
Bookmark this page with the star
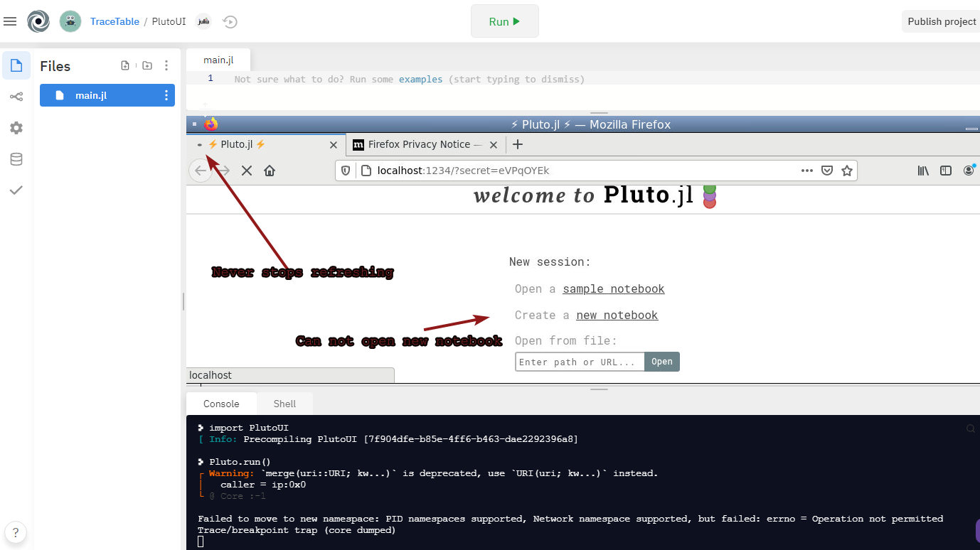pyautogui.click(x=847, y=171)
